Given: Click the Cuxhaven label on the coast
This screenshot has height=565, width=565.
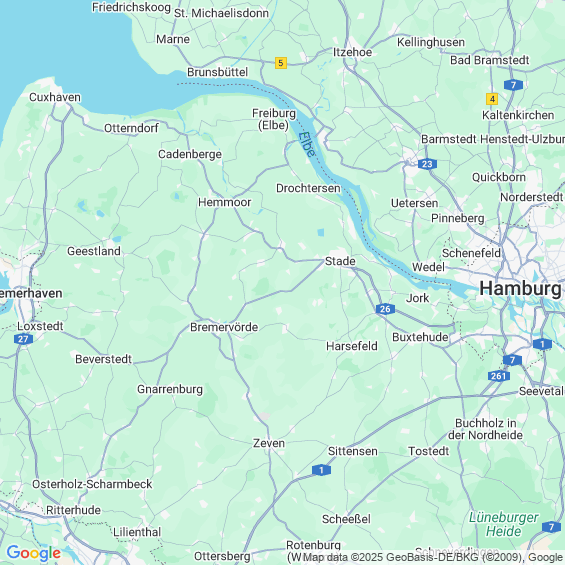Looking at the screenshot, I should [55, 97].
